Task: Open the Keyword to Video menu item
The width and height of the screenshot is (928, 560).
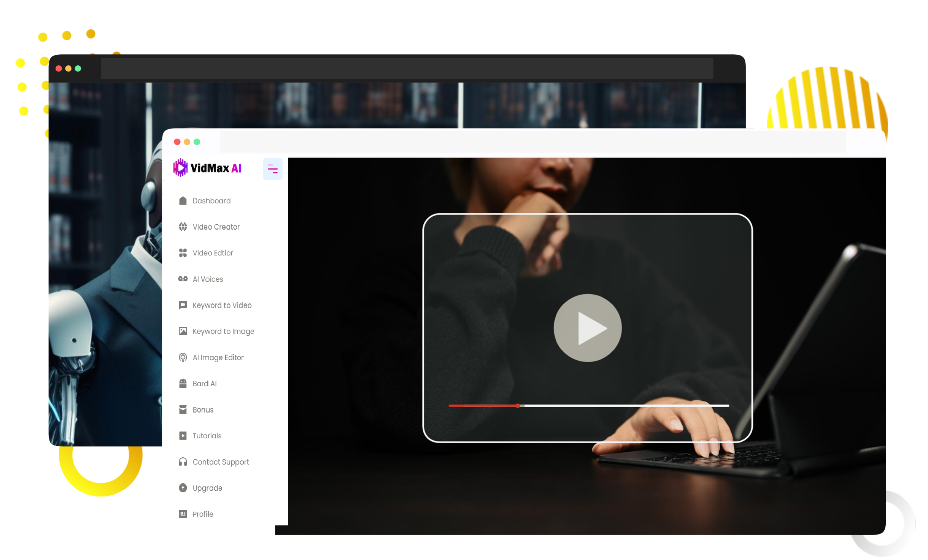Action: (x=222, y=305)
